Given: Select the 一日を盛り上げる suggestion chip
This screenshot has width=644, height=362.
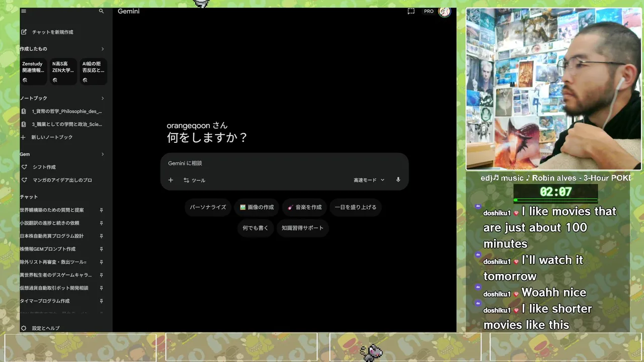Looking at the screenshot, I should 356,207.
